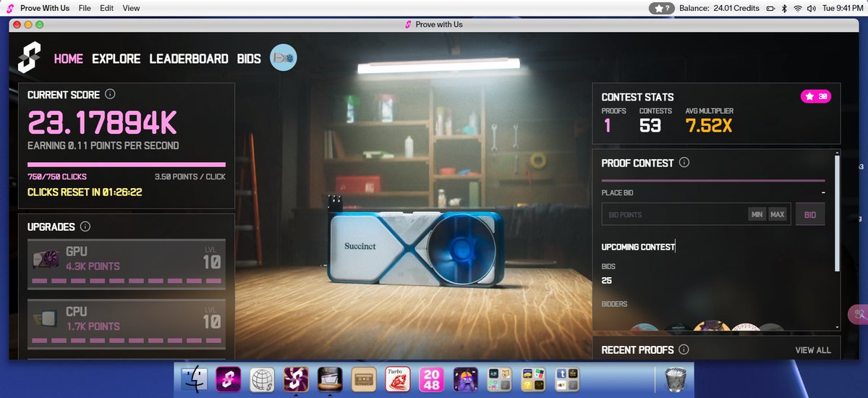Show info icon beside UPGRADES
The height and width of the screenshot is (398, 868).
(x=85, y=226)
